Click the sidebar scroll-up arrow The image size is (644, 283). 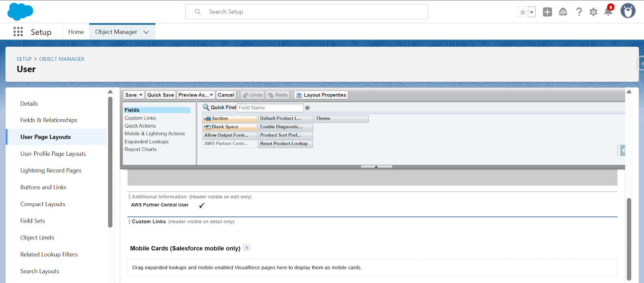110,92
